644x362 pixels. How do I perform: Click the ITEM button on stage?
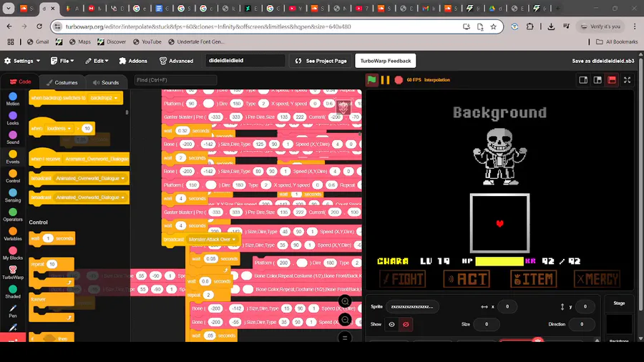(x=534, y=279)
